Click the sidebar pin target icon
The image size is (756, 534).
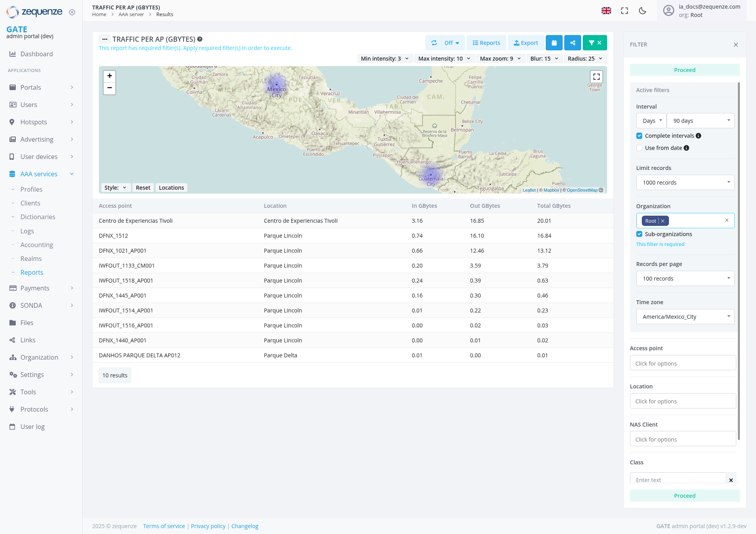pos(72,12)
